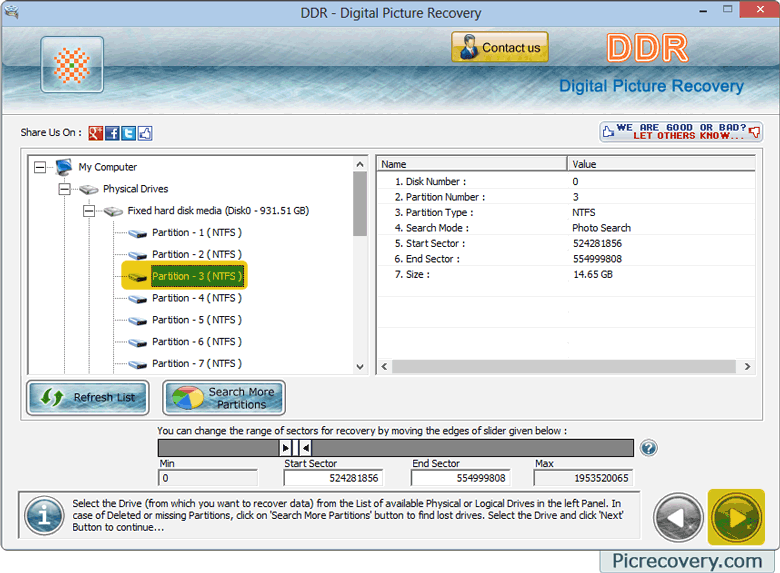780x573 pixels.
Task: Click the drive tree scroll-down arrow
Action: 360,367
